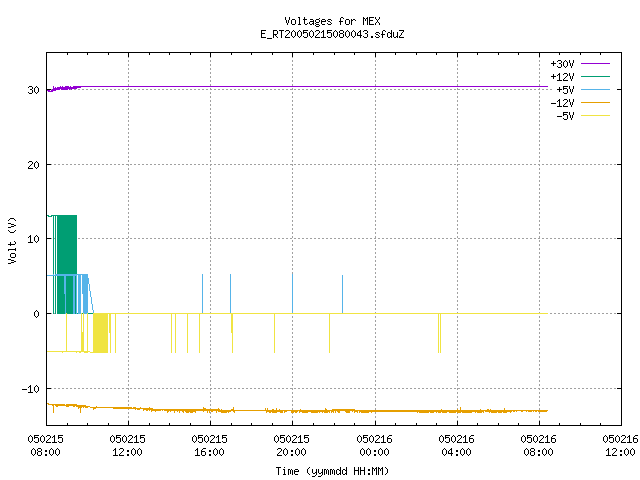Click y-axis tick value 10
The image size is (640, 480).
(33, 239)
